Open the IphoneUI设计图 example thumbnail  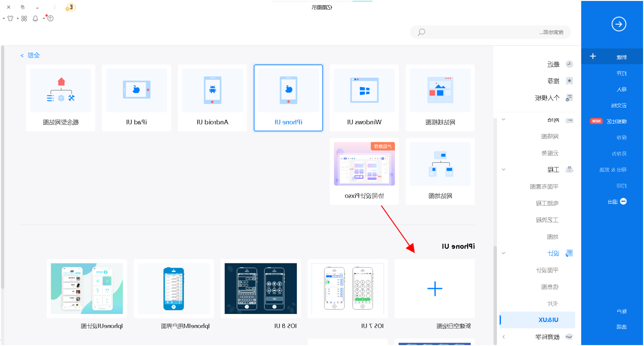pyautogui.click(x=87, y=289)
